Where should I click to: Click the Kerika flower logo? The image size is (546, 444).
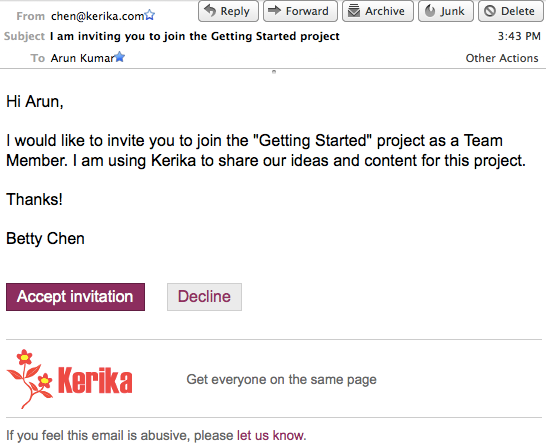30,379
